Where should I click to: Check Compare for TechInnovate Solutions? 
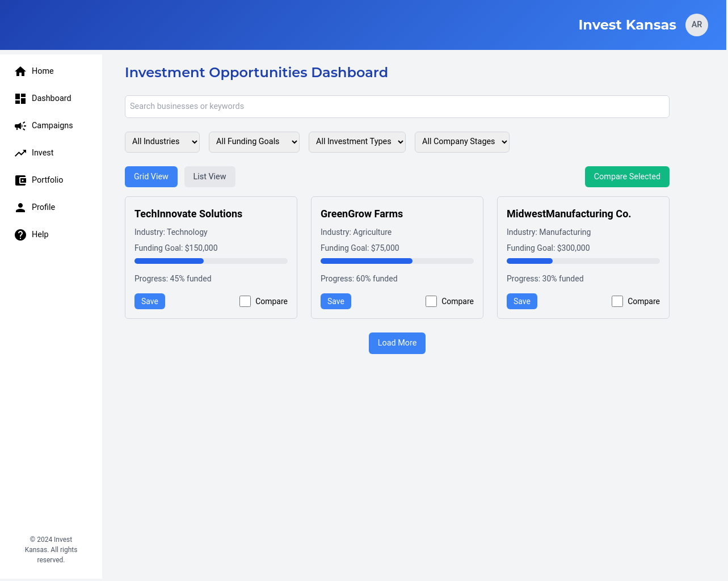[x=245, y=301]
